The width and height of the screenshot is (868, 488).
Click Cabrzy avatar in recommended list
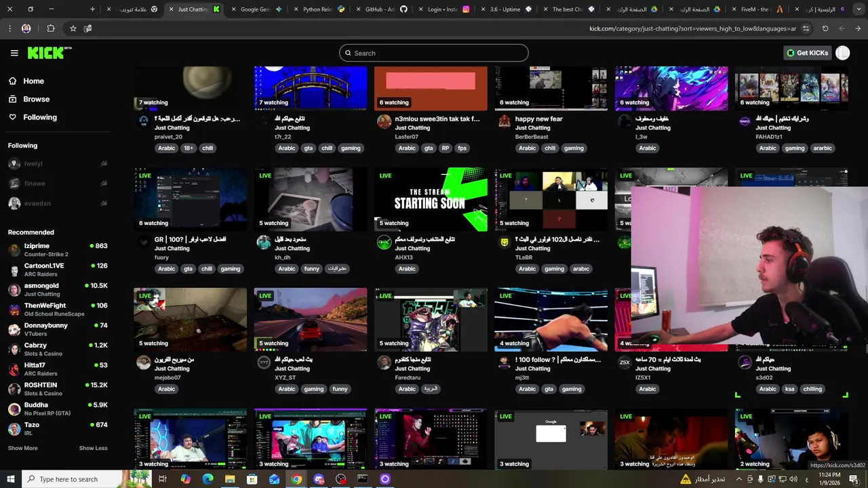click(x=14, y=349)
